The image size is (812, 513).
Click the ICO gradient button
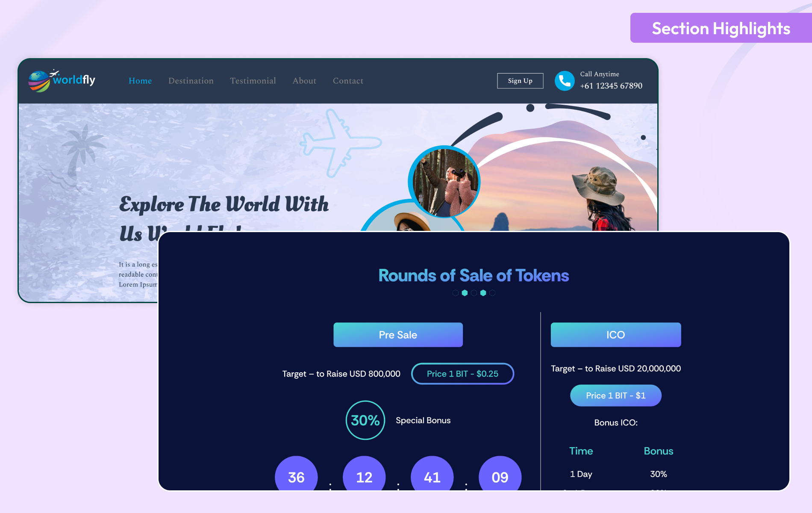pos(615,335)
